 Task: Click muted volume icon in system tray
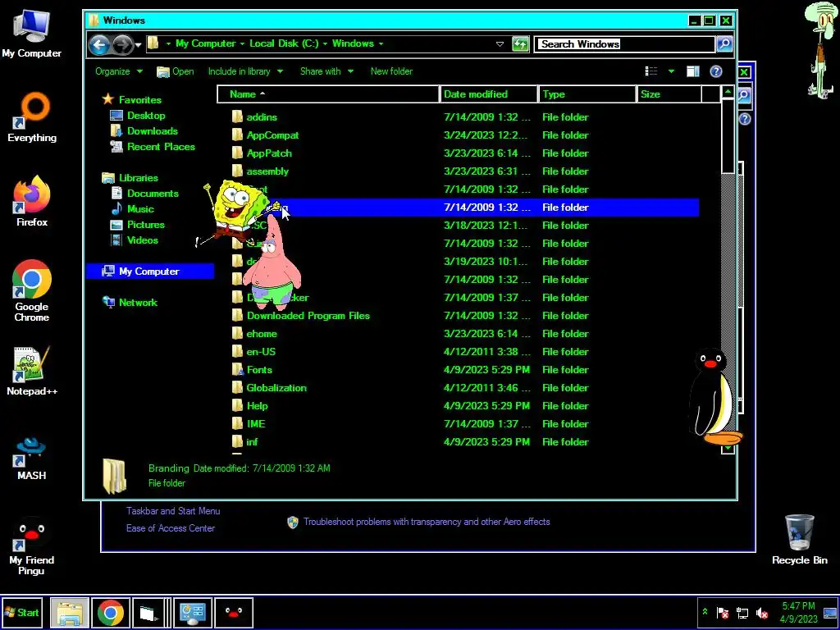pyautogui.click(x=761, y=613)
